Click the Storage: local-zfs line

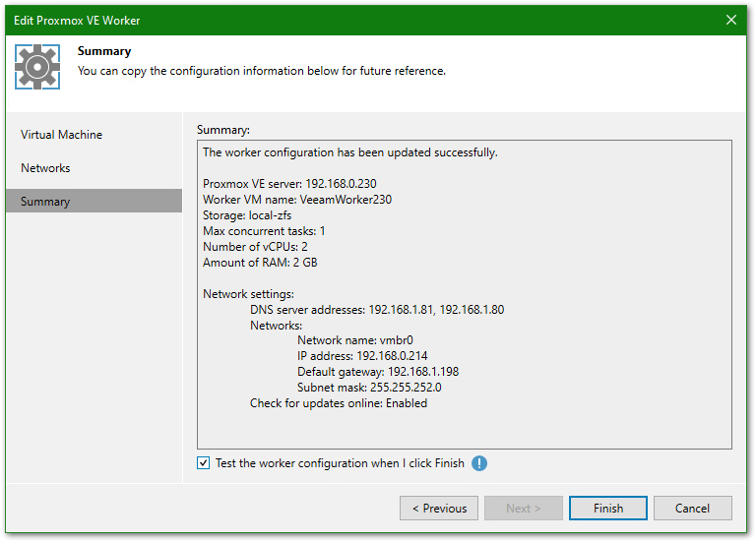coord(246,215)
